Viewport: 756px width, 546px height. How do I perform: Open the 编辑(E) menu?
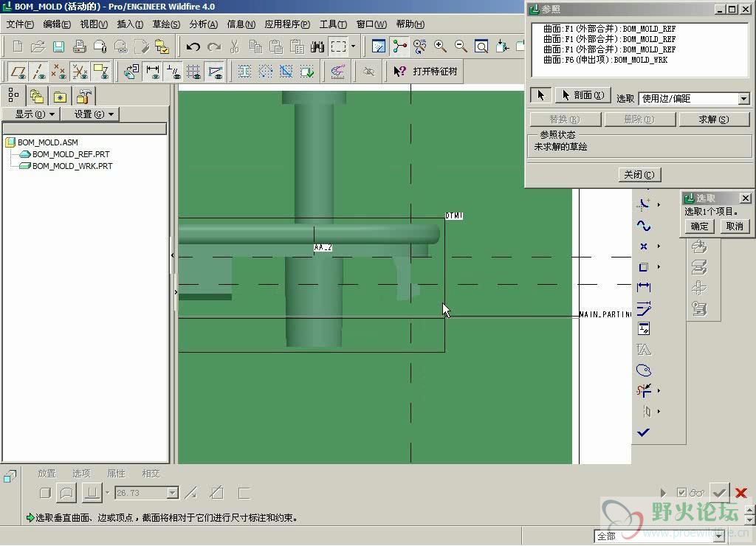(x=57, y=24)
